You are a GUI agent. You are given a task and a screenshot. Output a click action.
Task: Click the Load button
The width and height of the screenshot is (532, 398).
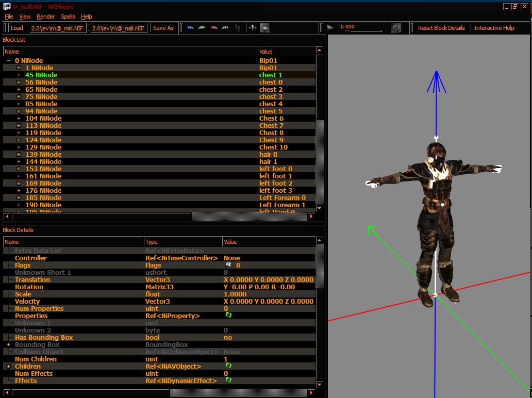[17, 28]
